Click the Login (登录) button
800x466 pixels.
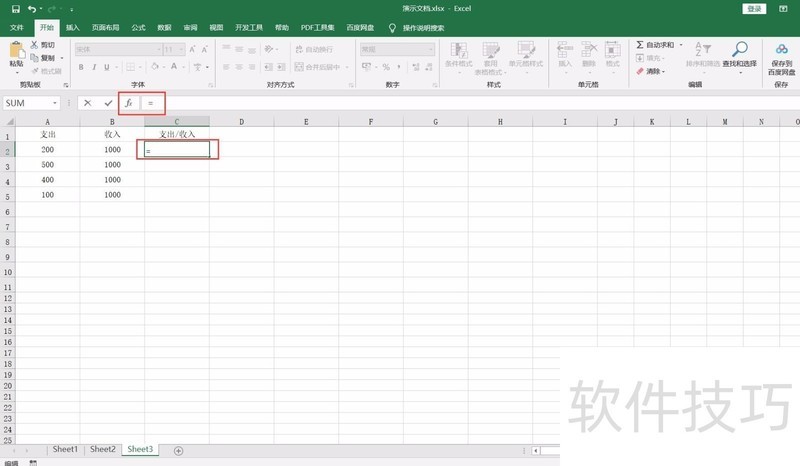click(754, 9)
